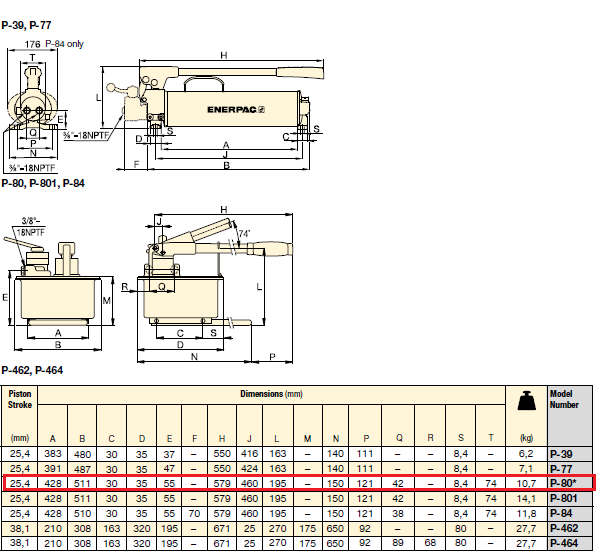Screen dimensions: 603x552
Task: Click the "74°" handle angle label
Action: 244,233
